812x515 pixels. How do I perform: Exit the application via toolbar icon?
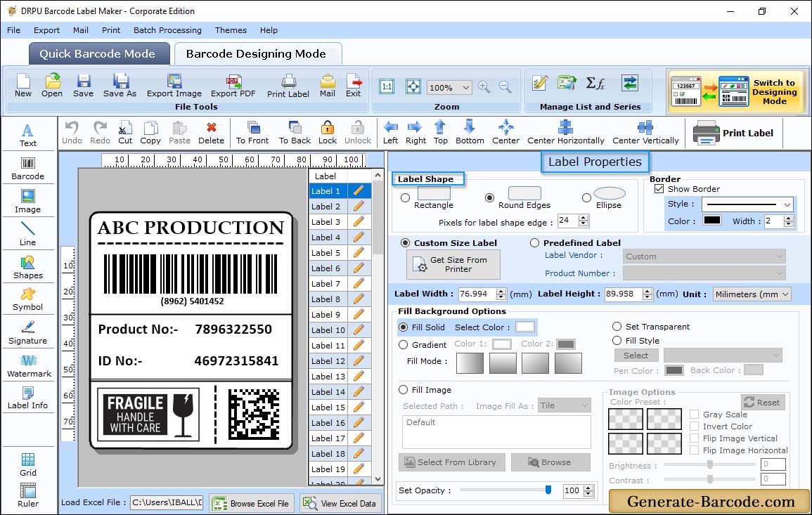point(354,86)
